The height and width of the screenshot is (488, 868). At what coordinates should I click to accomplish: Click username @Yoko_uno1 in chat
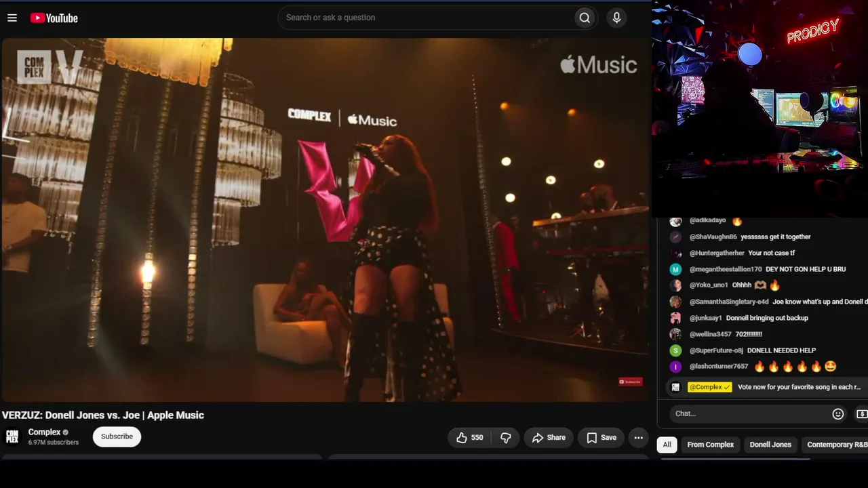709,285
